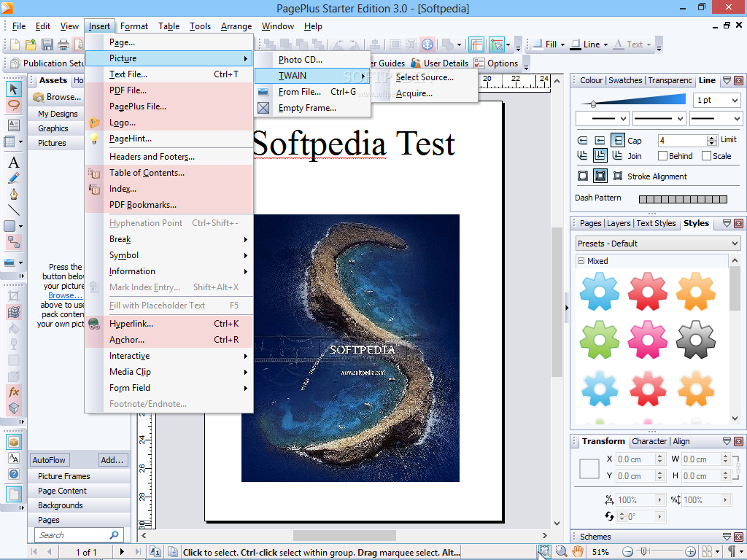The width and height of the screenshot is (747, 560).
Task: Select the blue gear style preset in top row
Action: point(600,292)
